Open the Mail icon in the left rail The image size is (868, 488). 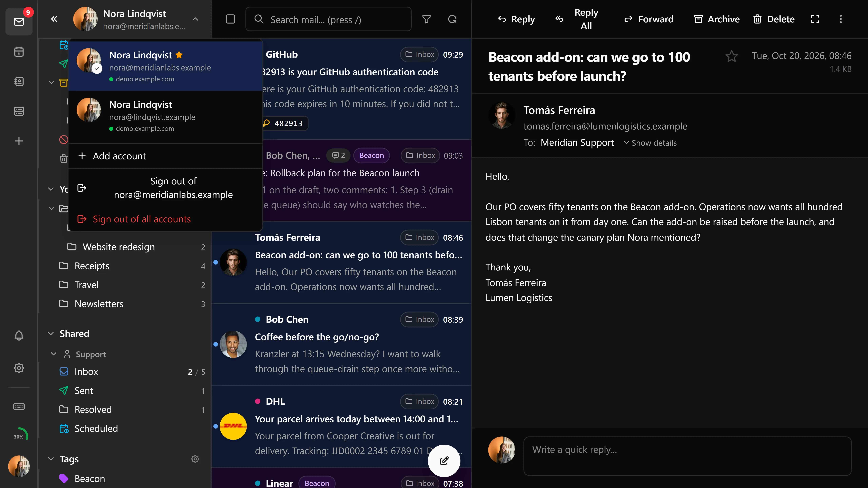pos(19,22)
